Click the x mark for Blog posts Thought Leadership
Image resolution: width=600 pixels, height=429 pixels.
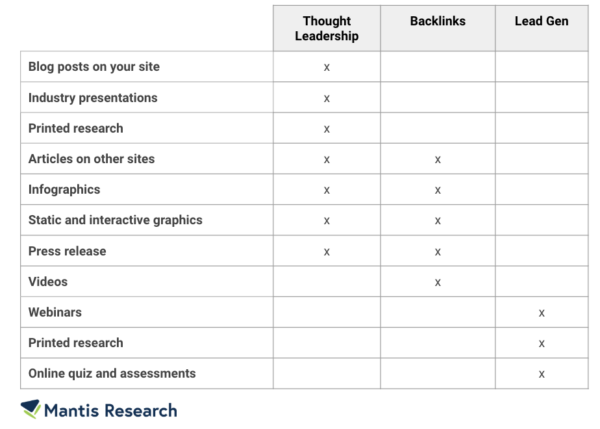[x=326, y=68]
